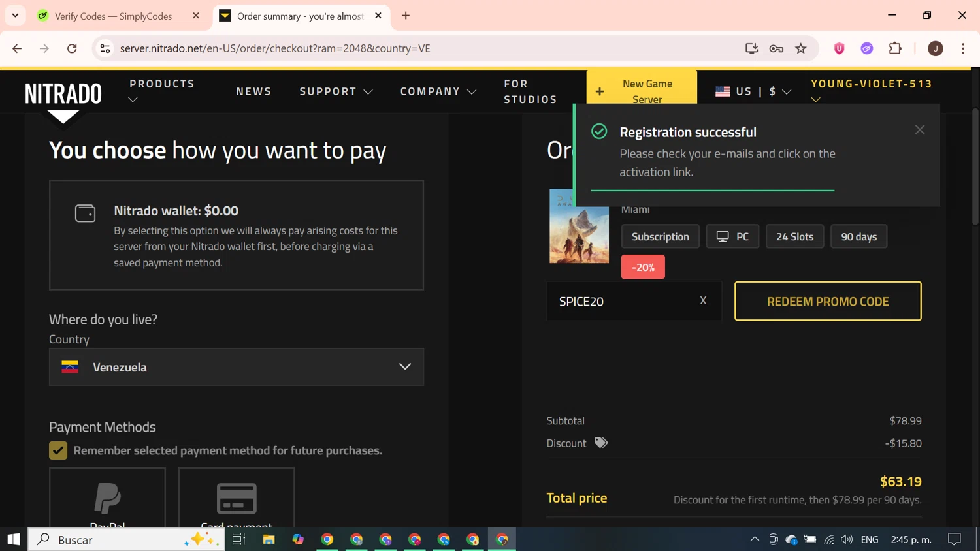The width and height of the screenshot is (980, 551).
Task: Open the Extensions puzzle menu
Action: point(895,48)
